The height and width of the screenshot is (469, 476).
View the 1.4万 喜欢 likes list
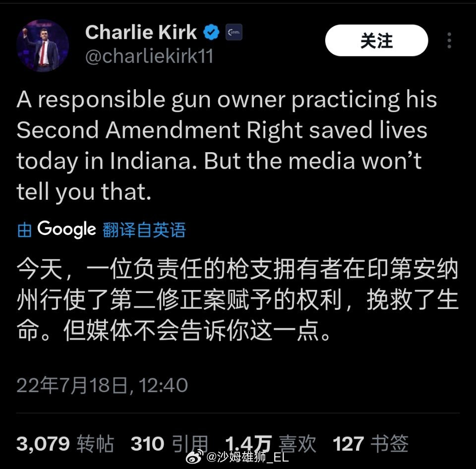[271, 444]
